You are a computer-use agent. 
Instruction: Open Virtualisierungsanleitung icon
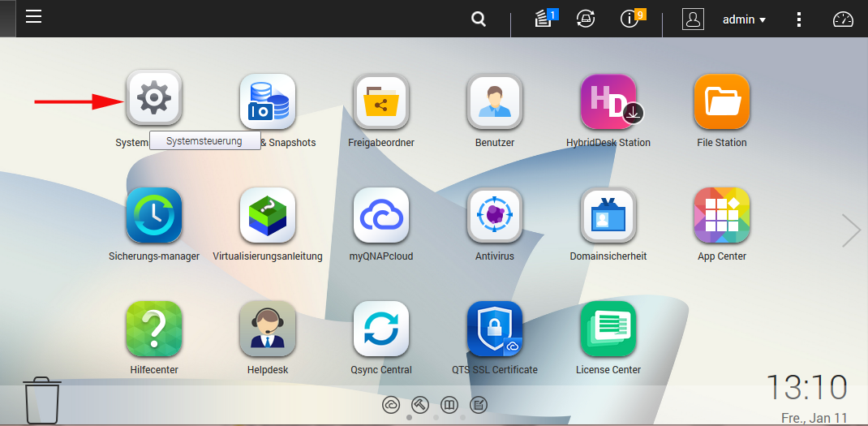coord(268,215)
